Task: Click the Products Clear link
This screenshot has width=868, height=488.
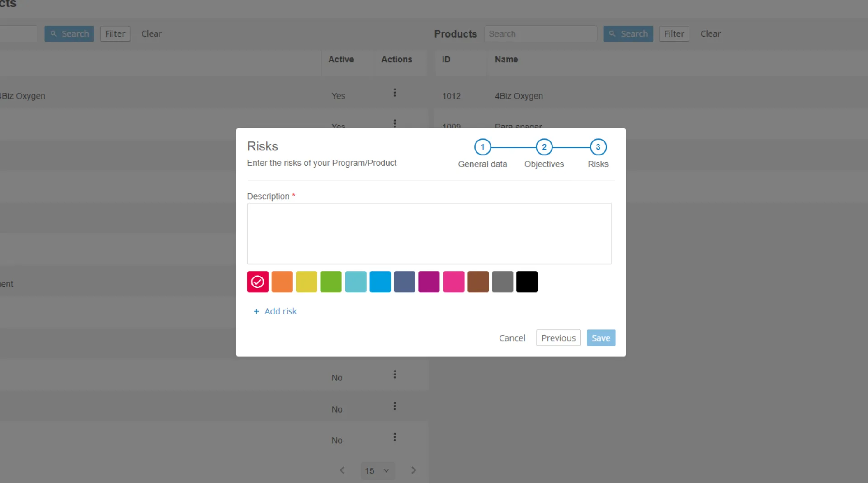Action: pyautogui.click(x=711, y=34)
